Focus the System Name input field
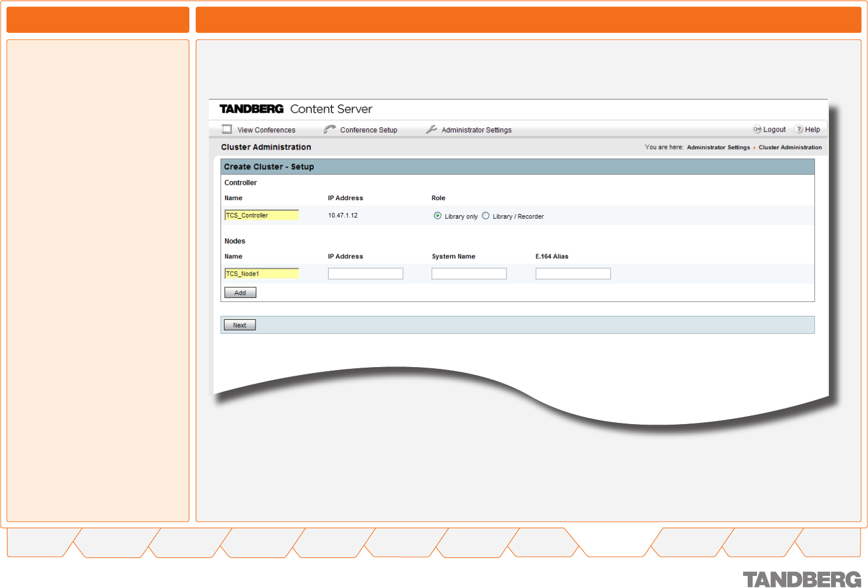This screenshot has height=588, width=868. point(469,274)
